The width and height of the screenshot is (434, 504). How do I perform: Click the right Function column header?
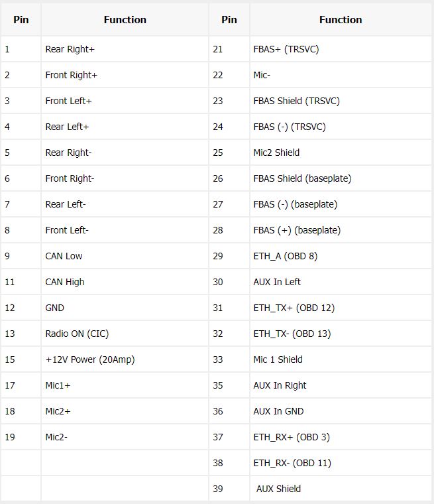[x=341, y=20]
